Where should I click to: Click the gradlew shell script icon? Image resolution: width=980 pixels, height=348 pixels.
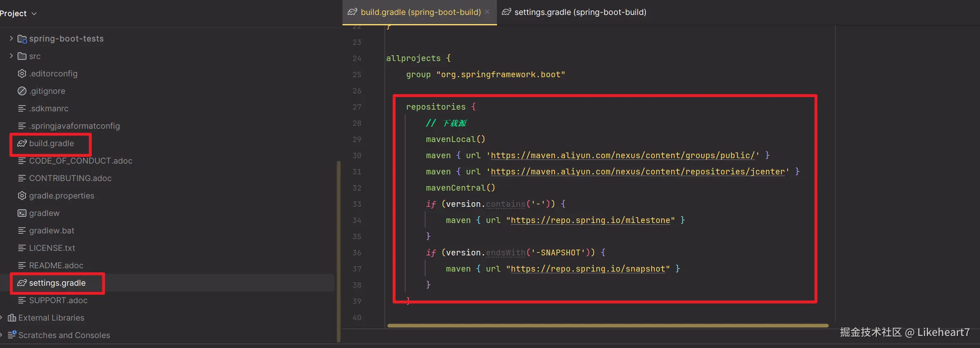coord(22,213)
